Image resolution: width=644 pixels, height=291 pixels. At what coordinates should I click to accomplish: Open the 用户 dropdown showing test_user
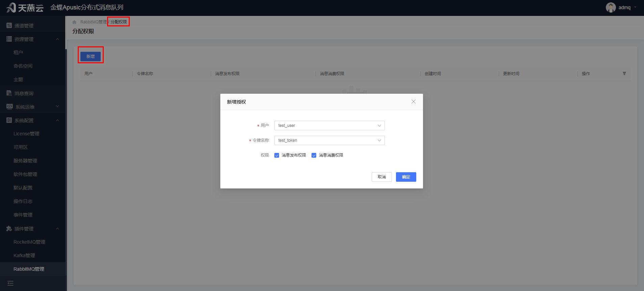click(329, 126)
